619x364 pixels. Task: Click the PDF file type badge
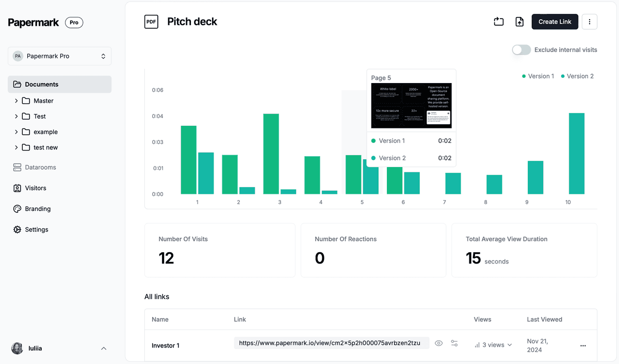pyautogui.click(x=151, y=22)
